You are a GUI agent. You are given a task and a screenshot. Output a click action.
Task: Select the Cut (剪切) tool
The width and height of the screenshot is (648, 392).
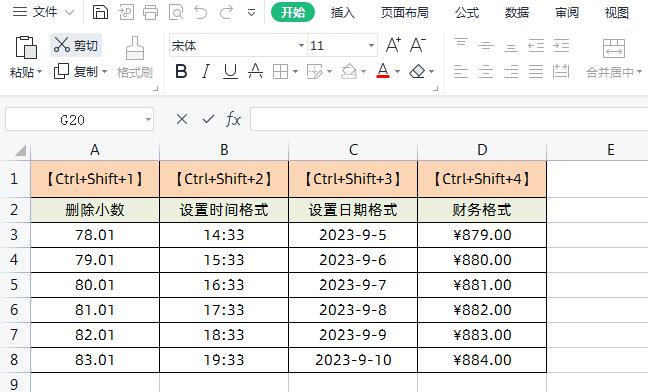click(76, 45)
